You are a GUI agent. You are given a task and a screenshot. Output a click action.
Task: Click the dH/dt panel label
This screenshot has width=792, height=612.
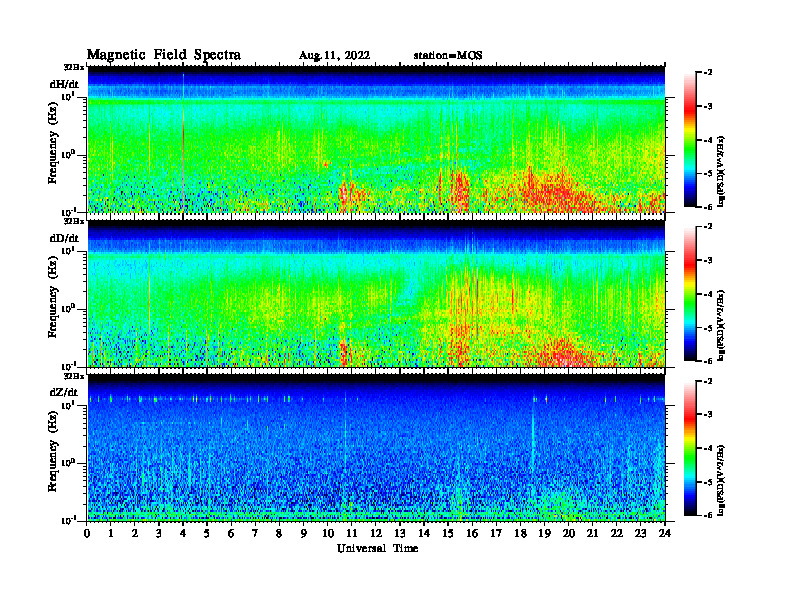[x=64, y=84]
